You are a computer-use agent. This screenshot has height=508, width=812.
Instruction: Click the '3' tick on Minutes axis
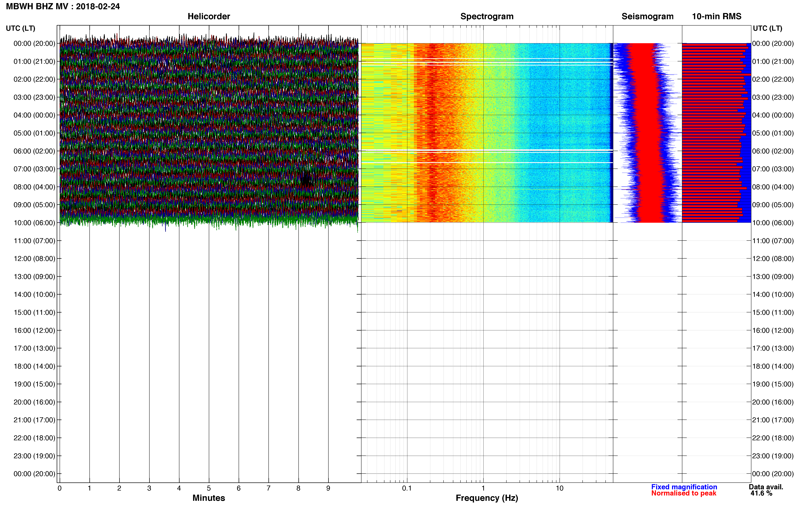pyautogui.click(x=149, y=488)
